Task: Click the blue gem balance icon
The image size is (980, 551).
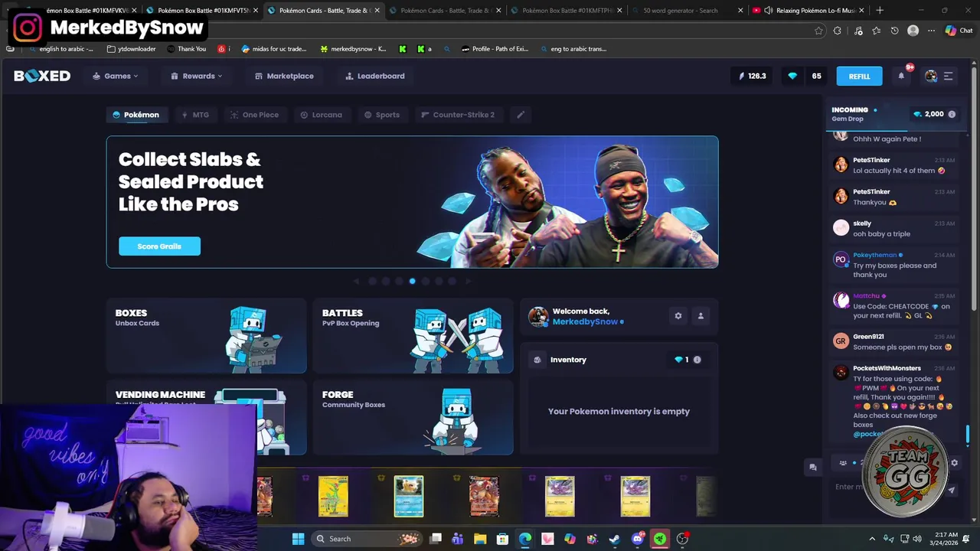Action: pyautogui.click(x=792, y=76)
